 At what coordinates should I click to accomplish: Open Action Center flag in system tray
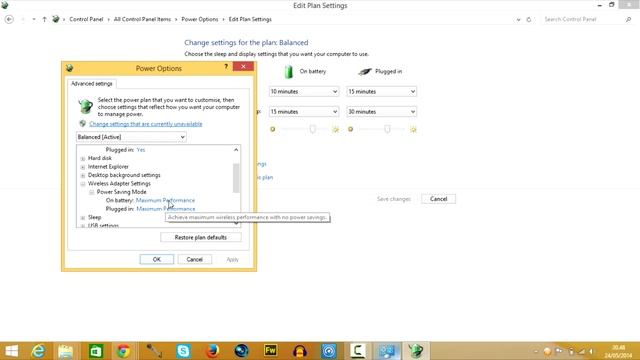[559, 351]
